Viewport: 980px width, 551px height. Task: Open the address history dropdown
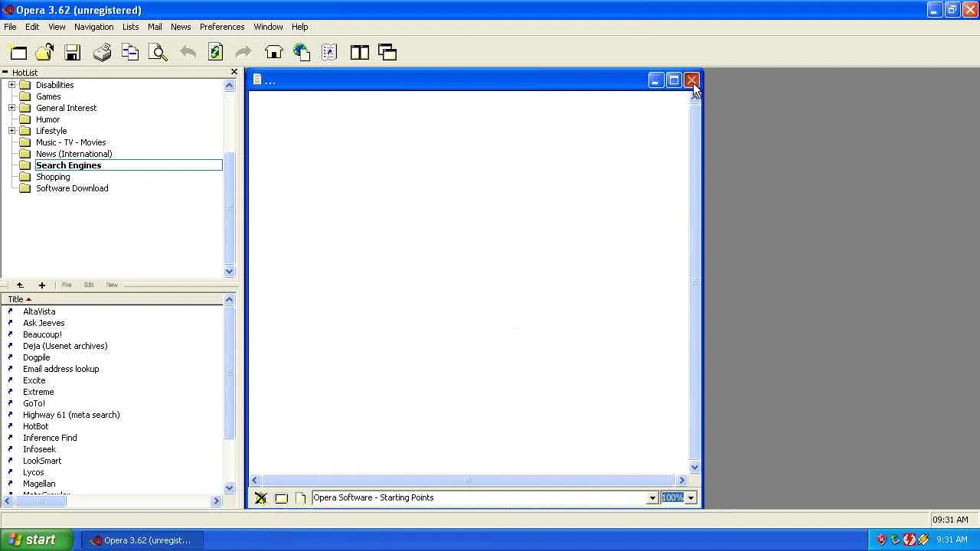point(652,498)
